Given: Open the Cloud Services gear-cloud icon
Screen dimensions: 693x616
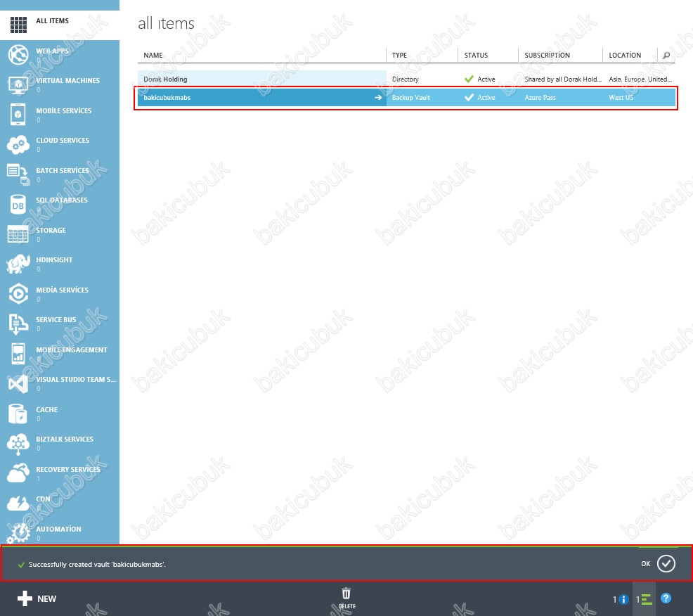Looking at the screenshot, I should 18,145.
